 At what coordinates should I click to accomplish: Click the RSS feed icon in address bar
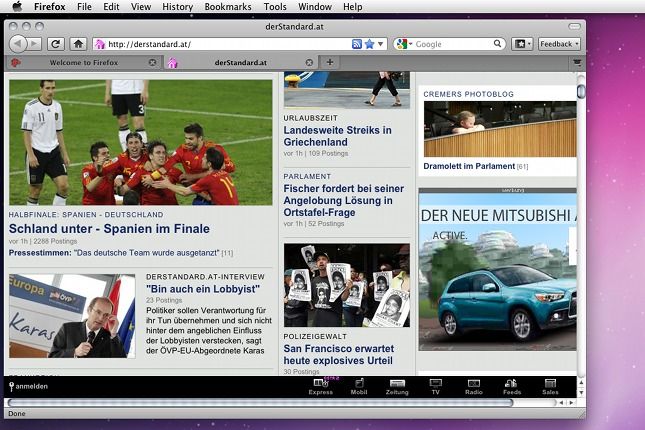(357, 44)
